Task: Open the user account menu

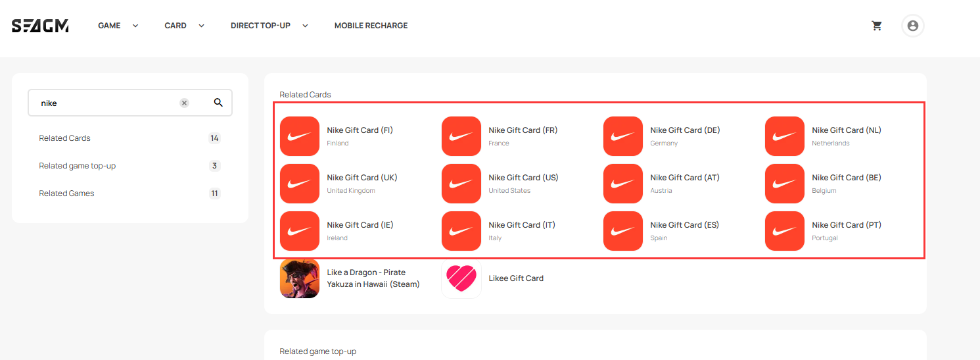Action: click(x=912, y=26)
